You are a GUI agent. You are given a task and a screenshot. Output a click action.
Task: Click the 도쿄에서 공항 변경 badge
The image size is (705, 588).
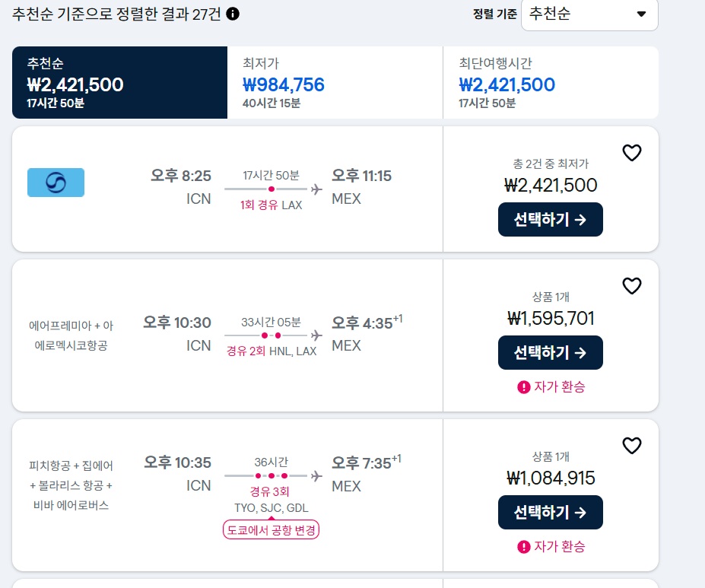[x=271, y=529]
